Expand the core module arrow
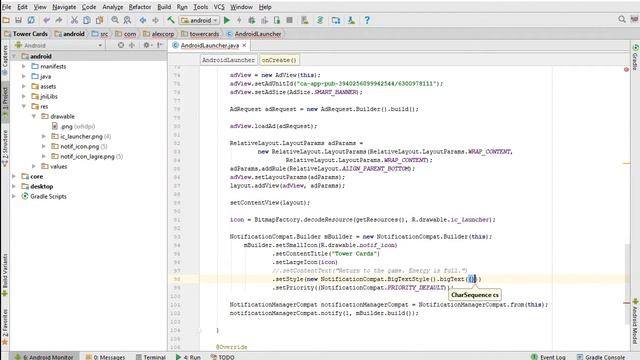The width and height of the screenshot is (640, 360). tap(14, 176)
